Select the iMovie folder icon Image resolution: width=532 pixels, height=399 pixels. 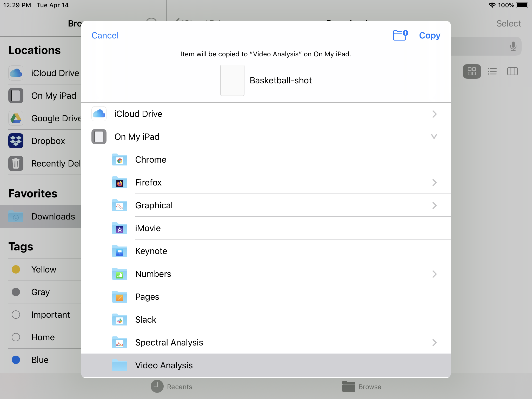119,228
